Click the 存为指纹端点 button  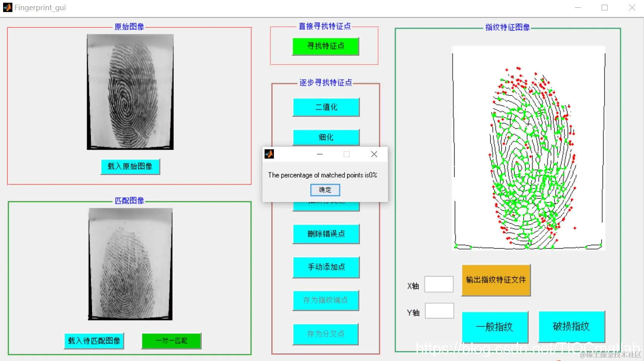[325, 301]
